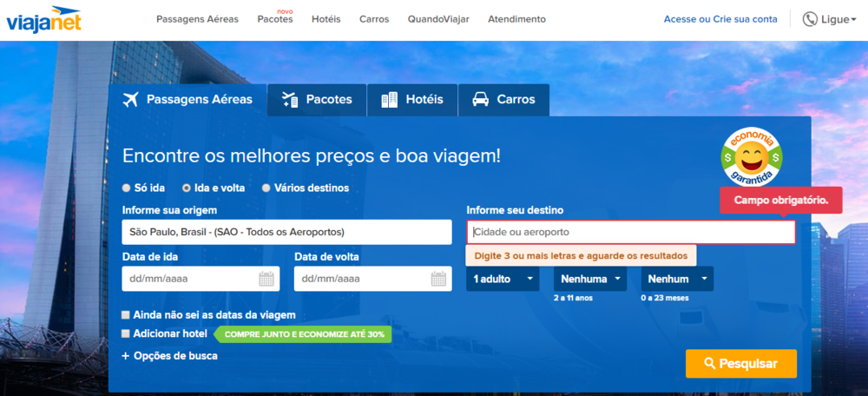Click the ViajaNet logo
The height and width of the screenshot is (396, 868).
43,19
